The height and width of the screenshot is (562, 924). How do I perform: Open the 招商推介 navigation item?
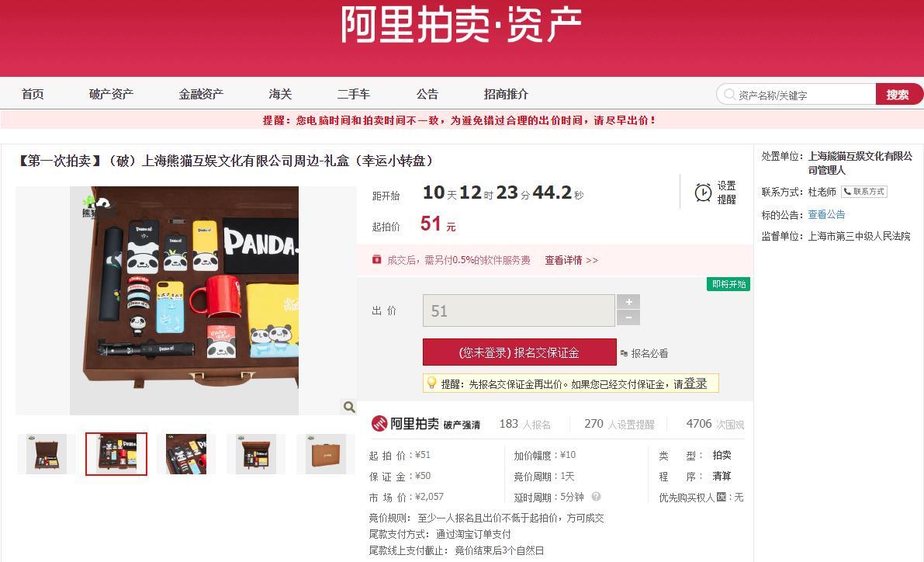pyautogui.click(x=506, y=94)
